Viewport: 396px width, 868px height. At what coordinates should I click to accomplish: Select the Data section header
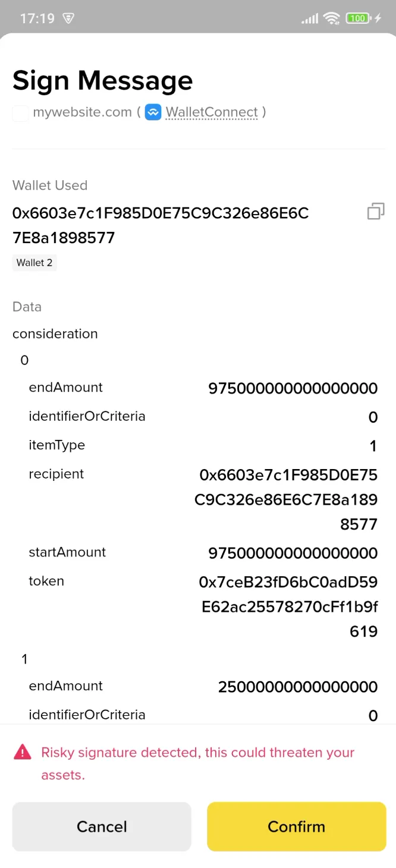point(27,307)
